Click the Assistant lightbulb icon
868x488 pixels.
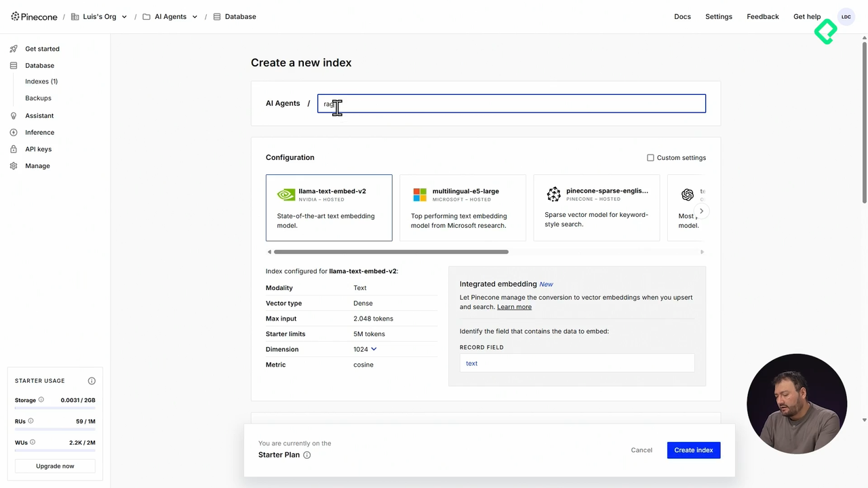click(x=14, y=116)
